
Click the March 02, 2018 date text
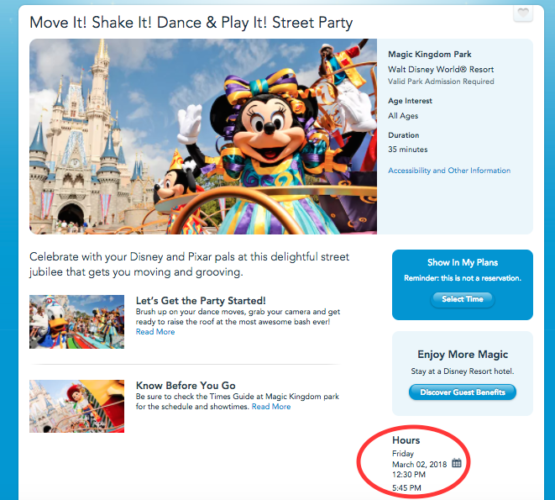coord(419,464)
